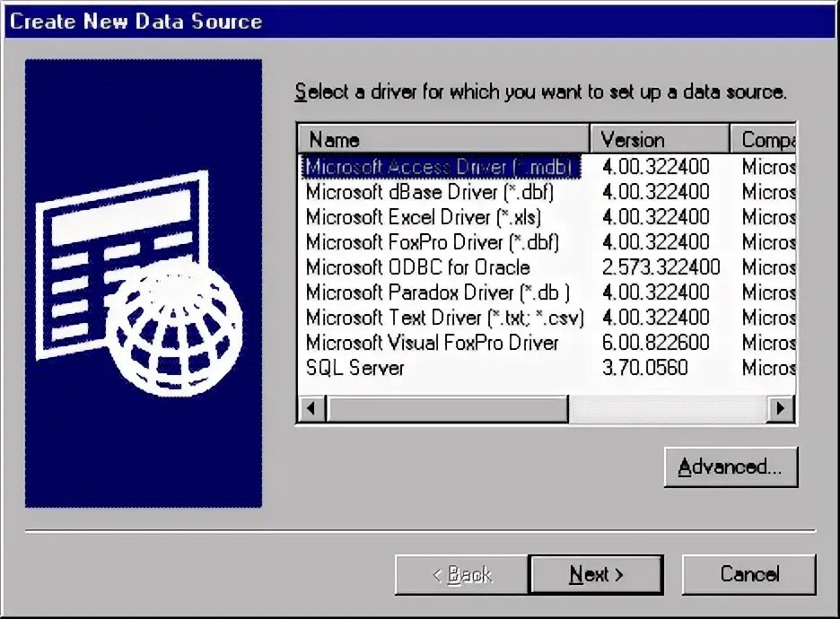Click version 6.00.822600 of Visual FoxPro

pos(656,343)
